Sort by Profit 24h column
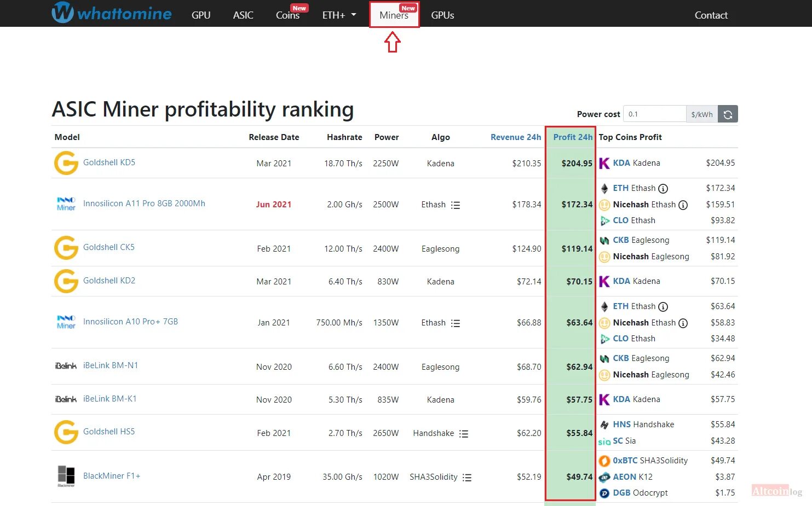This screenshot has height=506, width=812. pyautogui.click(x=573, y=137)
